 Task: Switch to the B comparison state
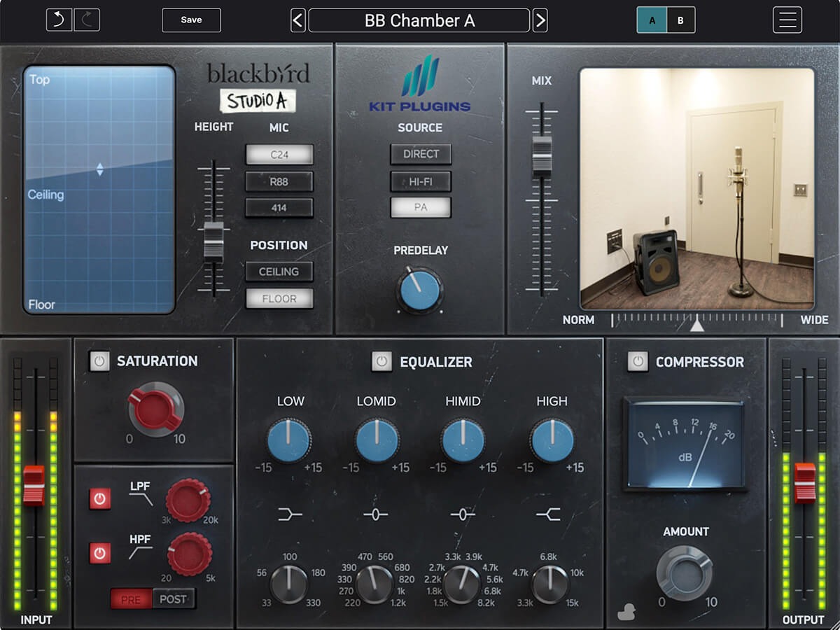[x=680, y=20]
